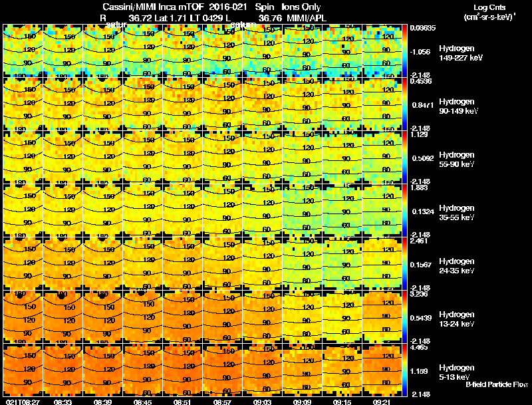Select the 2016-021 date in the title
The height and width of the screenshot is (405, 532).
[x=227, y=7]
